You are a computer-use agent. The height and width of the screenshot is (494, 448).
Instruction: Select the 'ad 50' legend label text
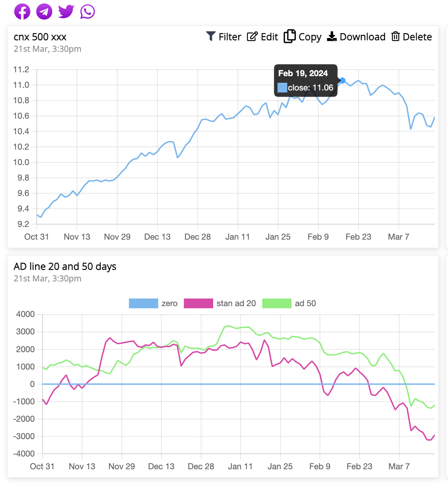(x=305, y=303)
